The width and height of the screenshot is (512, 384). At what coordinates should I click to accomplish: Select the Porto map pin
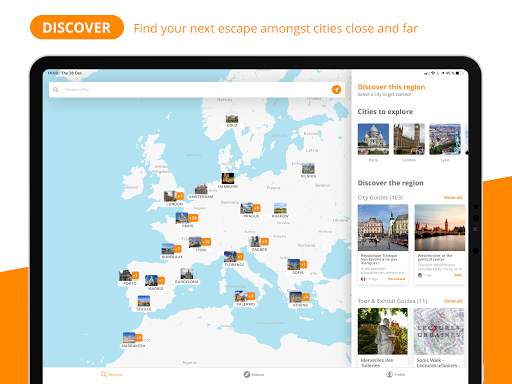pos(129,278)
